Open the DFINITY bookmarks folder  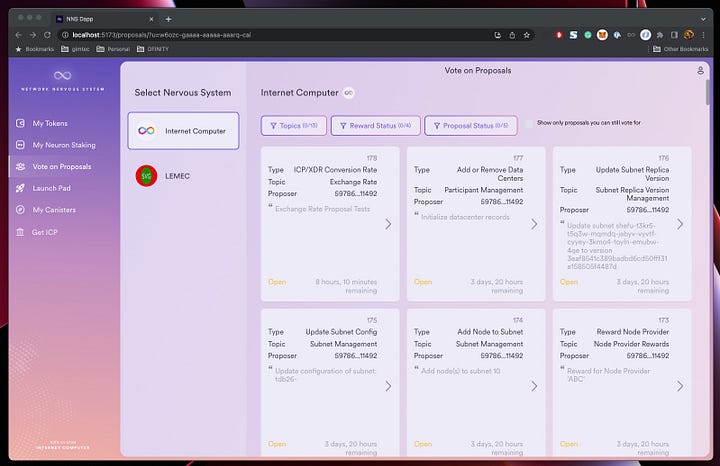153,49
